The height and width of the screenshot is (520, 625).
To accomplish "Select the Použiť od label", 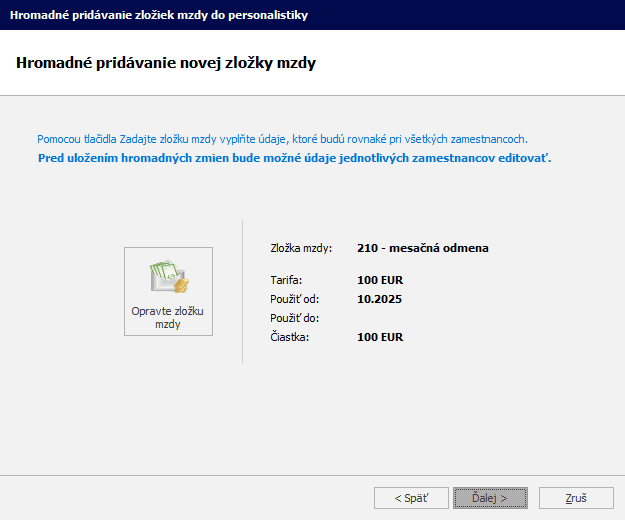I will pyautogui.click(x=293, y=298).
